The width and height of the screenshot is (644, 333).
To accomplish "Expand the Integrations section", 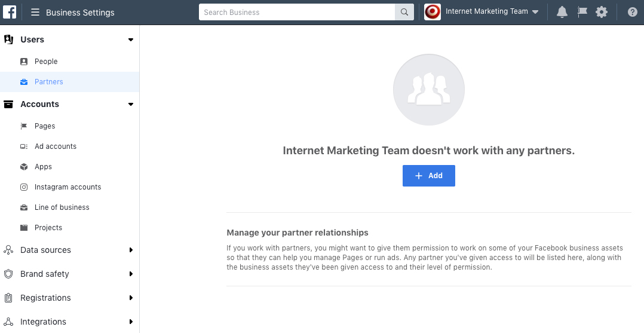I will click(131, 322).
